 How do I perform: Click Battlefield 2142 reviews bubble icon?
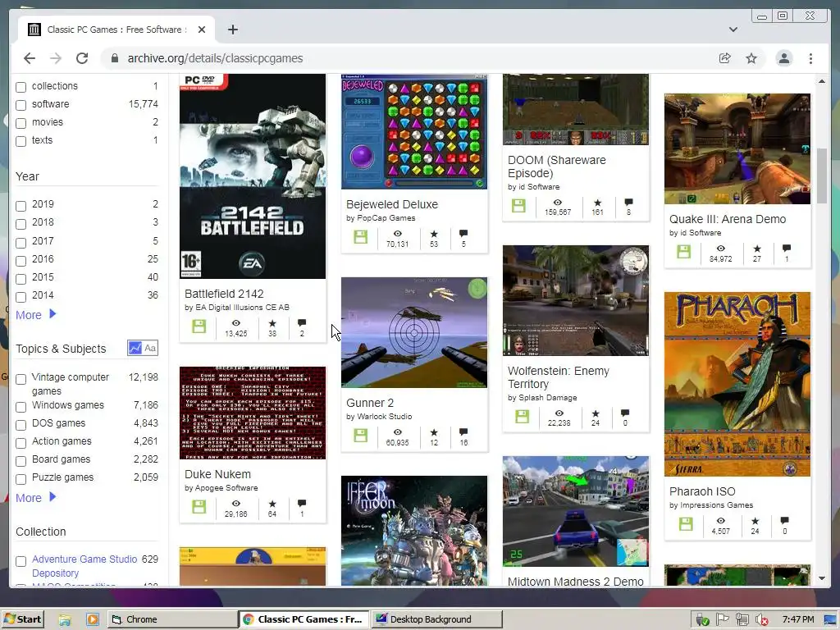tap(302, 322)
